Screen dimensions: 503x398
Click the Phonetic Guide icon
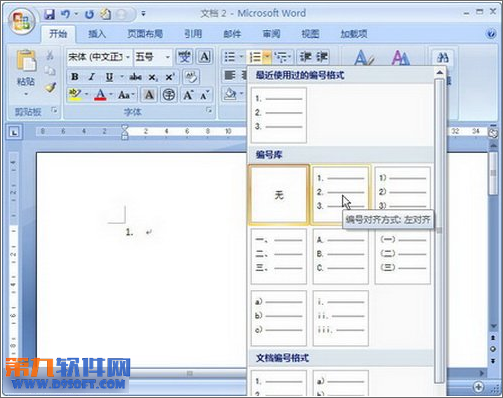(x=184, y=57)
